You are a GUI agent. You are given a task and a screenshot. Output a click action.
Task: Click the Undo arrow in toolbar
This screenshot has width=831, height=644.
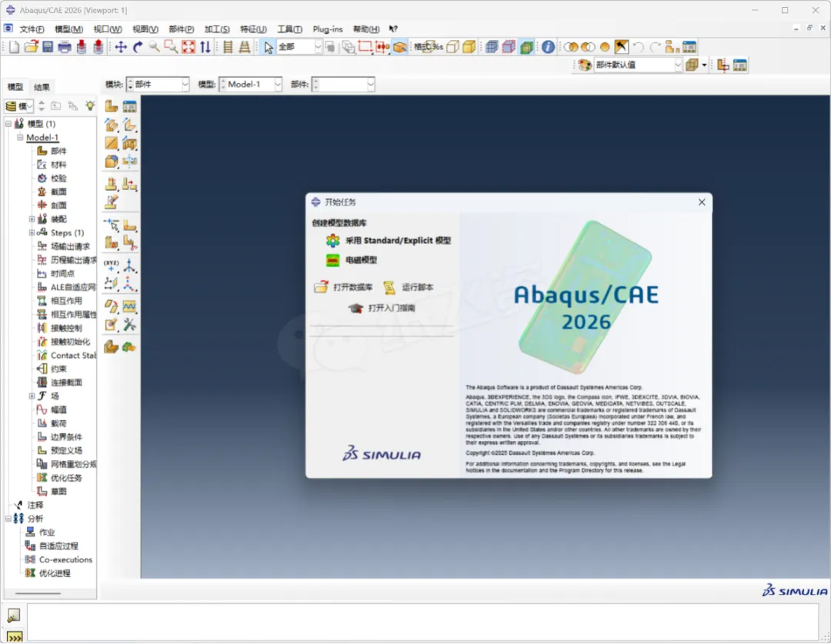639,47
